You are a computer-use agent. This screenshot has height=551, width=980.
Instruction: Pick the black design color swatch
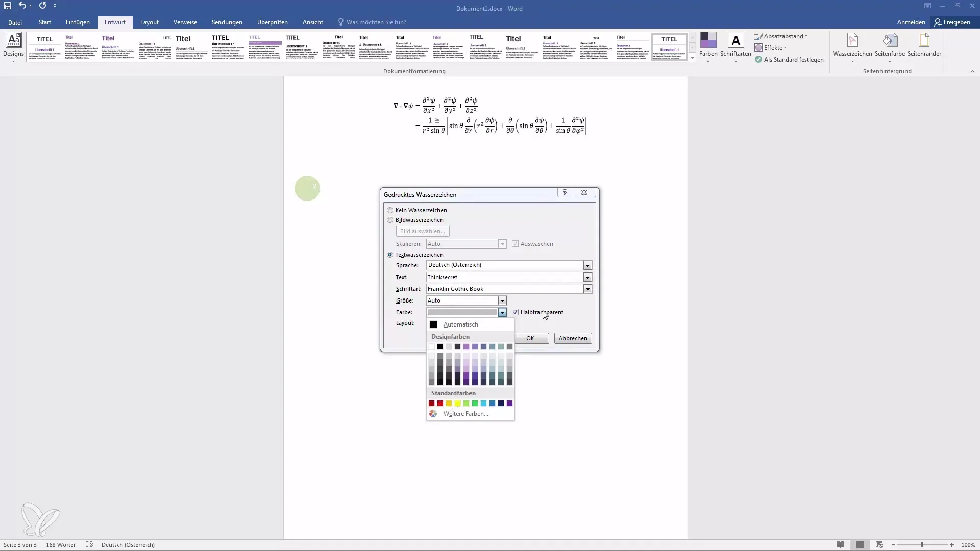(440, 347)
